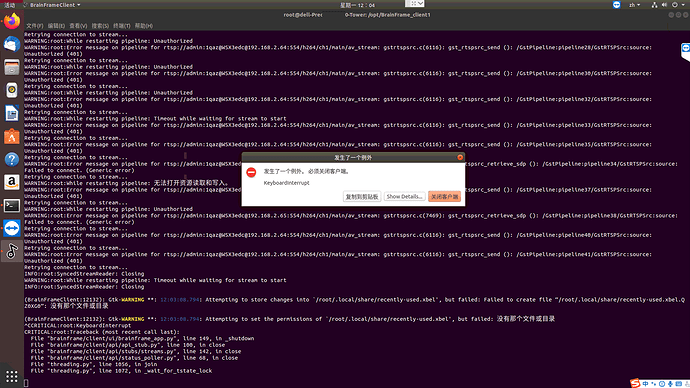The width and height of the screenshot is (690, 388).
Task: Open Rhythmbox music player in dock
Action: (12, 90)
